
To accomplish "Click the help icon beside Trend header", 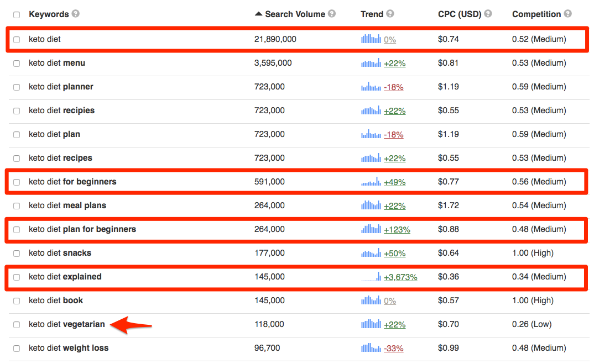I will 390,14.
